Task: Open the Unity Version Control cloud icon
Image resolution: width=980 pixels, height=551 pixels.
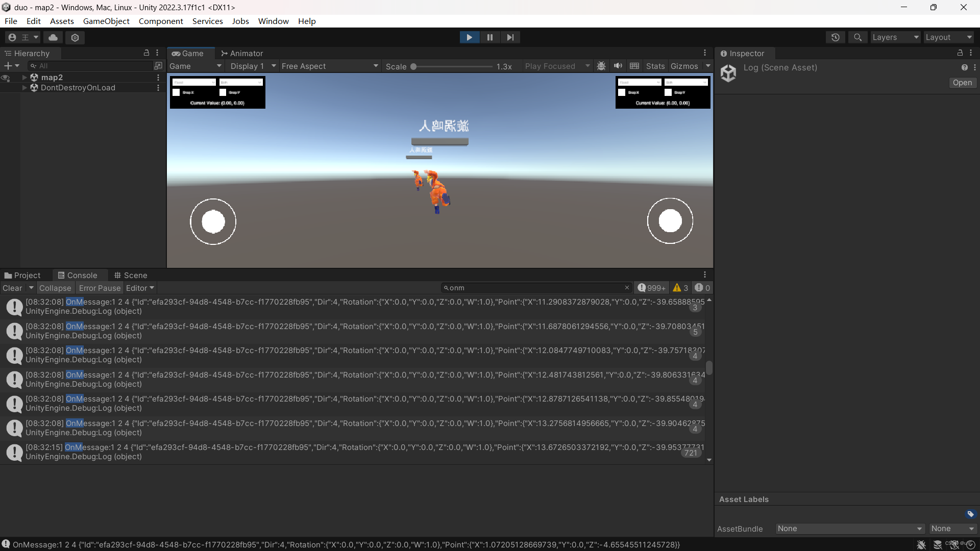Action: click(53, 37)
